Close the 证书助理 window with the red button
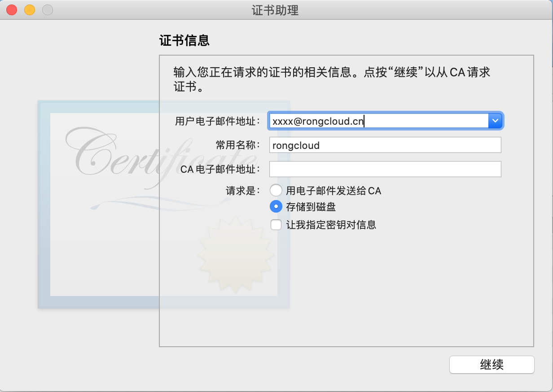 coord(11,10)
